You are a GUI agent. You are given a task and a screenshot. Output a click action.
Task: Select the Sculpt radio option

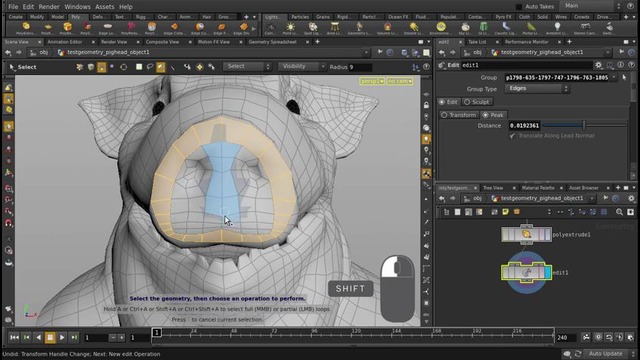click(476, 102)
